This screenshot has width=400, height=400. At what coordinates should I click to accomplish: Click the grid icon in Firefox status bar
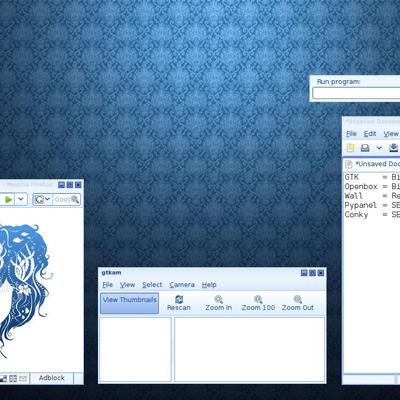pos(13,379)
